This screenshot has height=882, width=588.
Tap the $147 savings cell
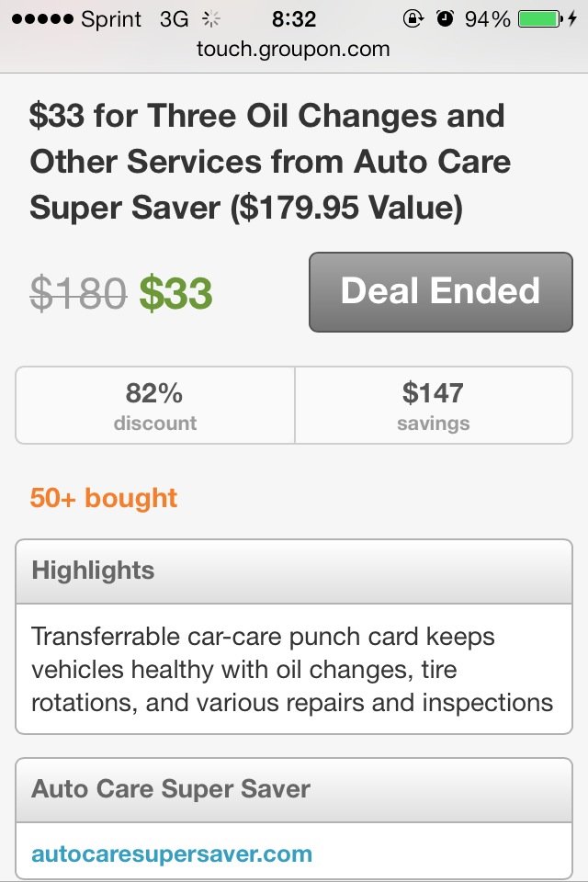tap(433, 405)
